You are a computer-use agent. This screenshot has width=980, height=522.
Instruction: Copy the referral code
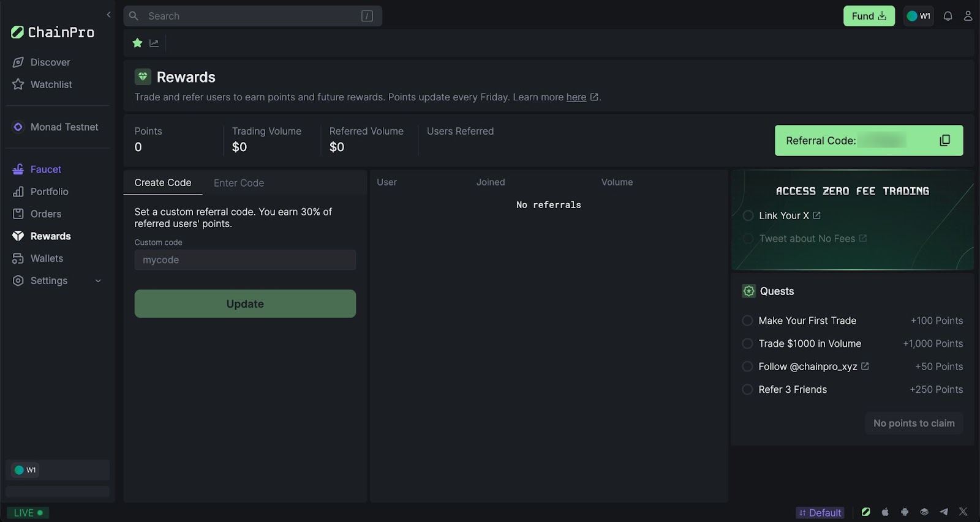pyautogui.click(x=944, y=141)
